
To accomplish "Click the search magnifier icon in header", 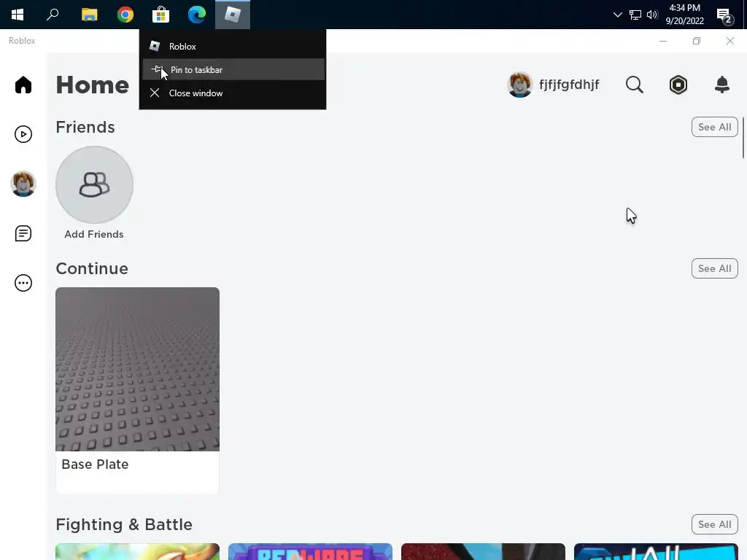I will coord(634,85).
